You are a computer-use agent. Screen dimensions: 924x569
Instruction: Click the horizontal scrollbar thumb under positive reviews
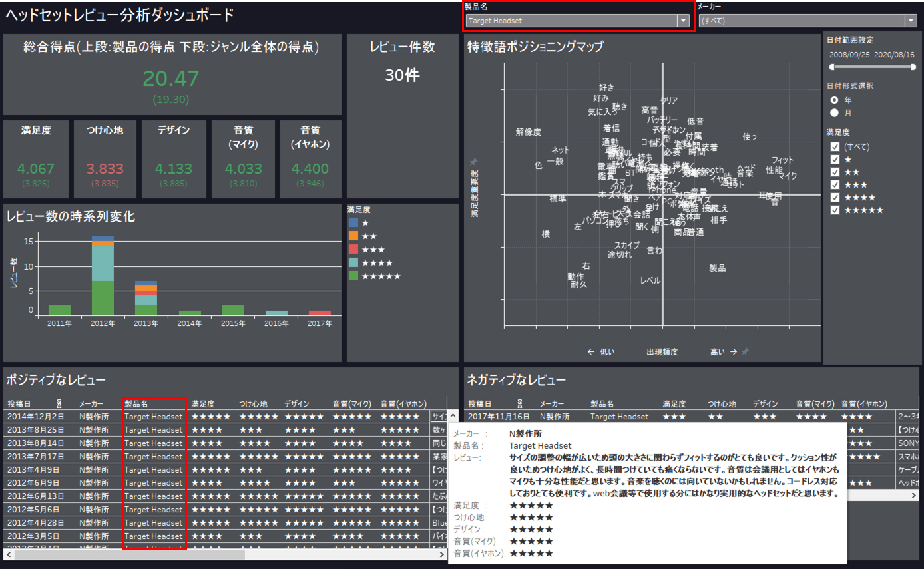tap(129, 554)
